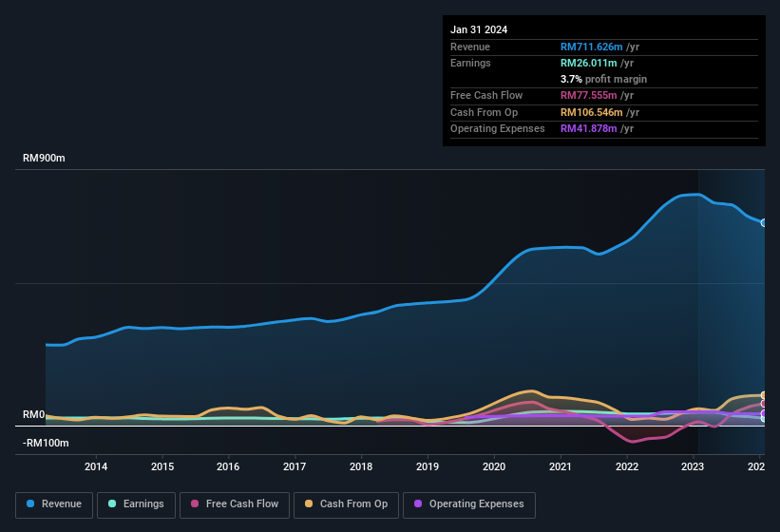Select the purple Operating Expenses endpoint marker
Screen dimensions: 780x532
coord(764,413)
